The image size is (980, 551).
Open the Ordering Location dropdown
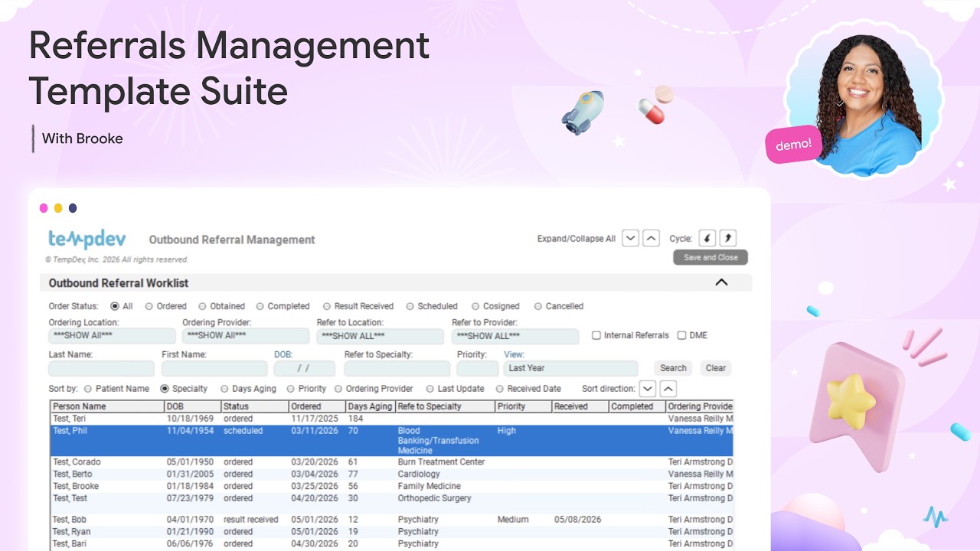coord(112,336)
